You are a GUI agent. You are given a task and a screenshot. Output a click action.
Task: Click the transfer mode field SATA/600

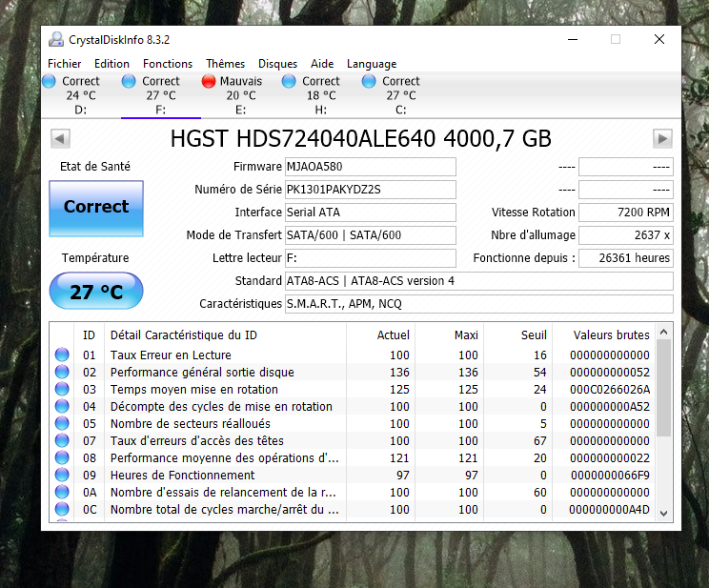click(371, 235)
